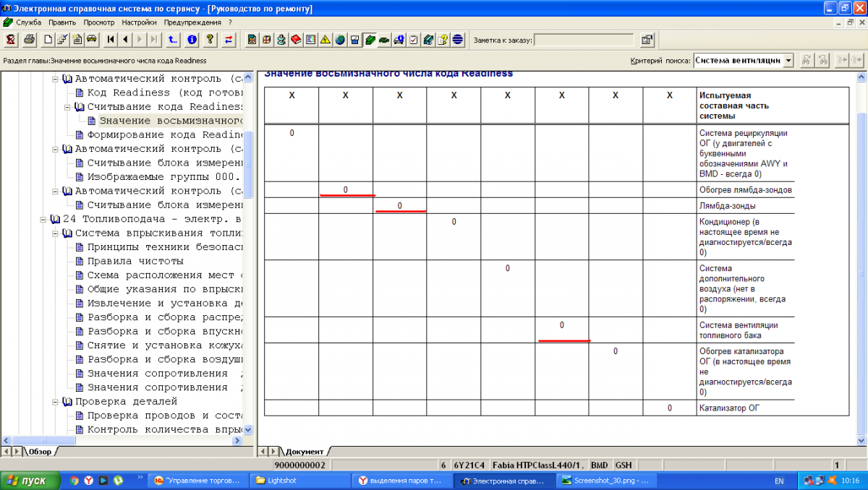Click the red-blue swap arrows icon
Screen dimensions: 868x490
[x=229, y=40]
